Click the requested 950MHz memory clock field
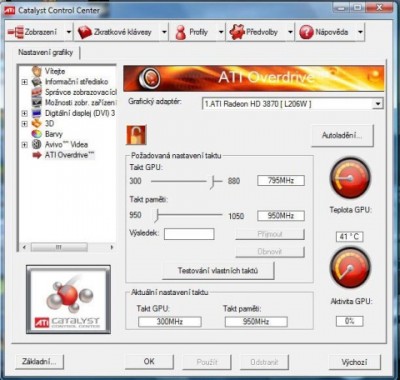Viewport: 400px width, 380px height. [281, 216]
